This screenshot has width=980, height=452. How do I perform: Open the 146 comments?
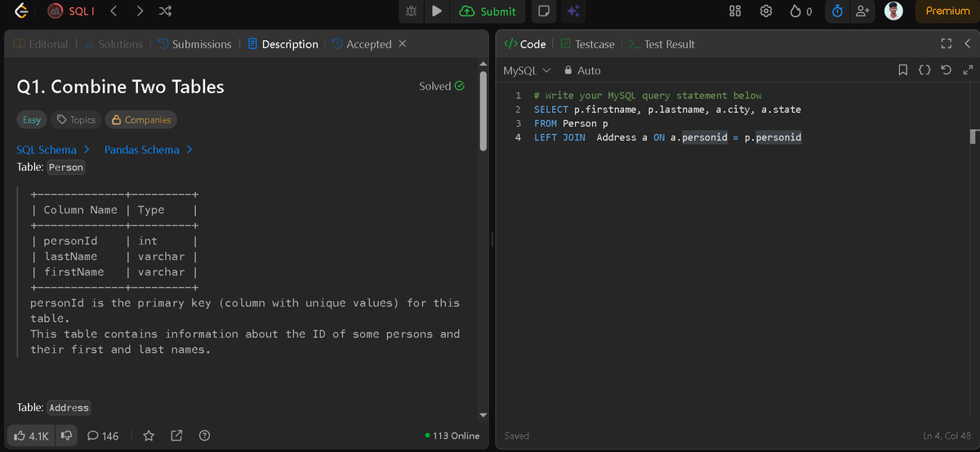[x=103, y=436]
